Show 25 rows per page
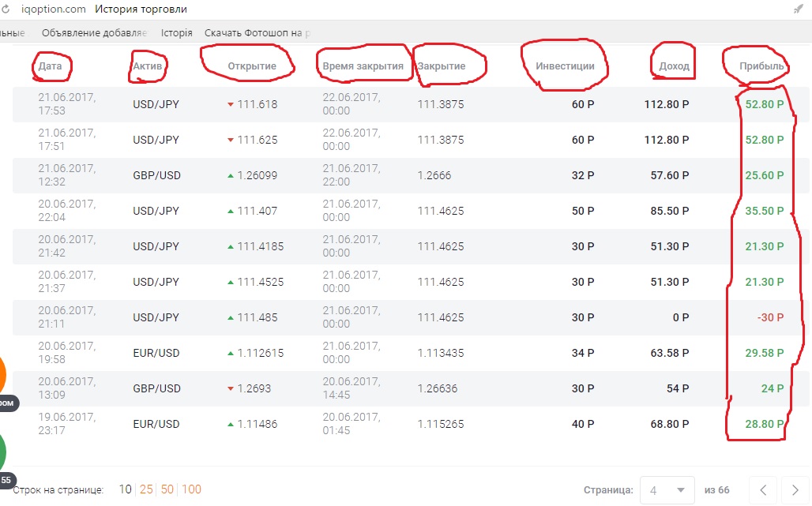Image resolution: width=812 pixels, height=506 pixels. 147,489
